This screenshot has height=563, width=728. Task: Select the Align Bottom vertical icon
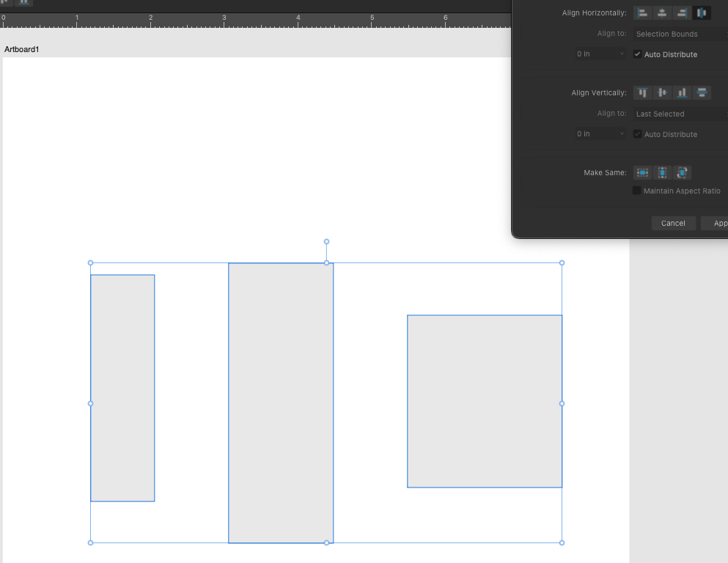[x=682, y=92]
